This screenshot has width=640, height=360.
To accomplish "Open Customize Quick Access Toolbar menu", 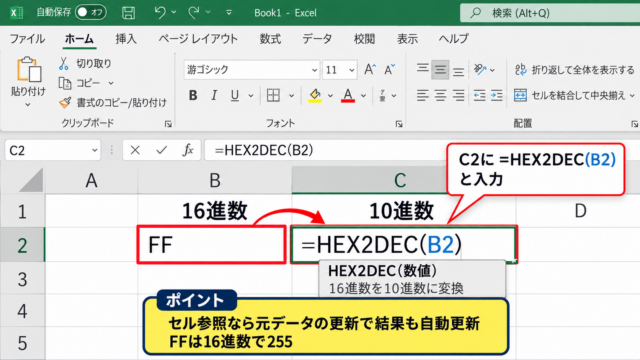I will tap(229, 13).
